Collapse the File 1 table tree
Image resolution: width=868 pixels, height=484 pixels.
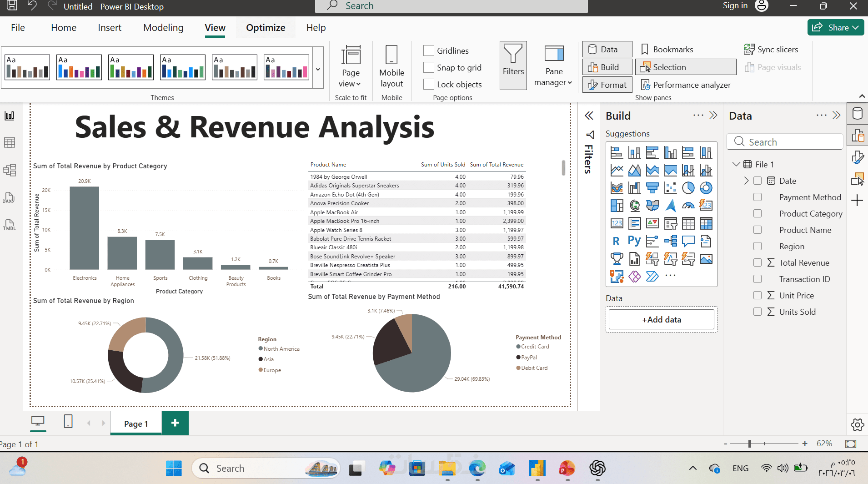[x=736, y=164]
